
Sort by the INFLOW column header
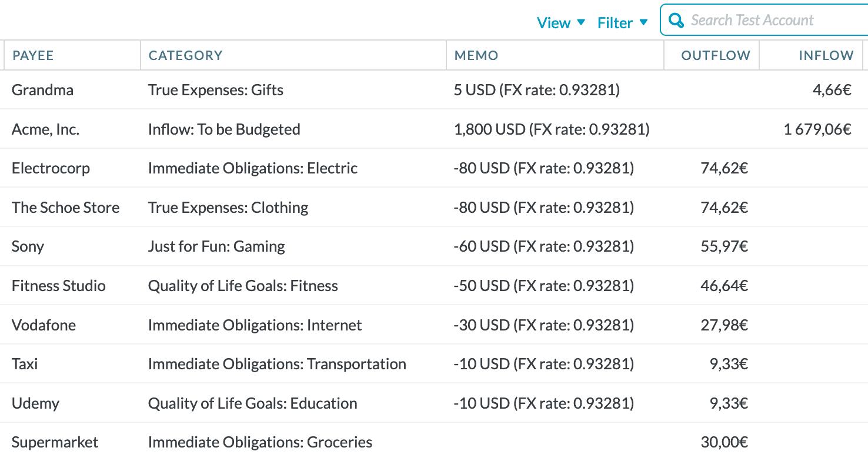[826, 55]
